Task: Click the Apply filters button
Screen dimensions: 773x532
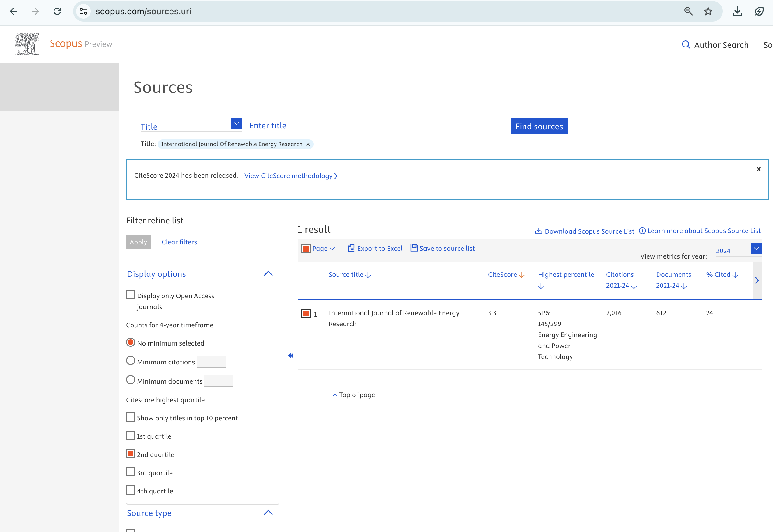Action: tap(138, 242)
